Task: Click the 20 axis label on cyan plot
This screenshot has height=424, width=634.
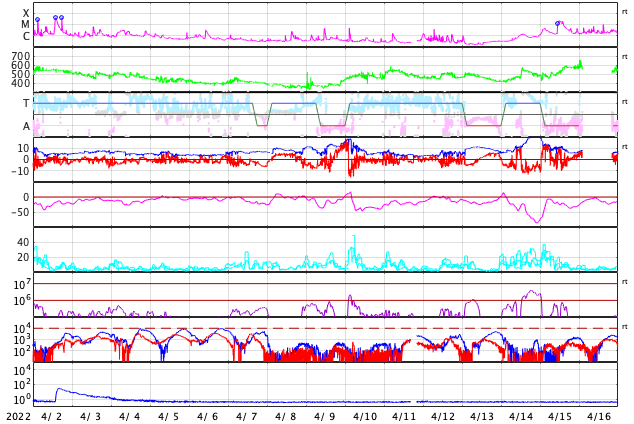Action: coord(23,257)
